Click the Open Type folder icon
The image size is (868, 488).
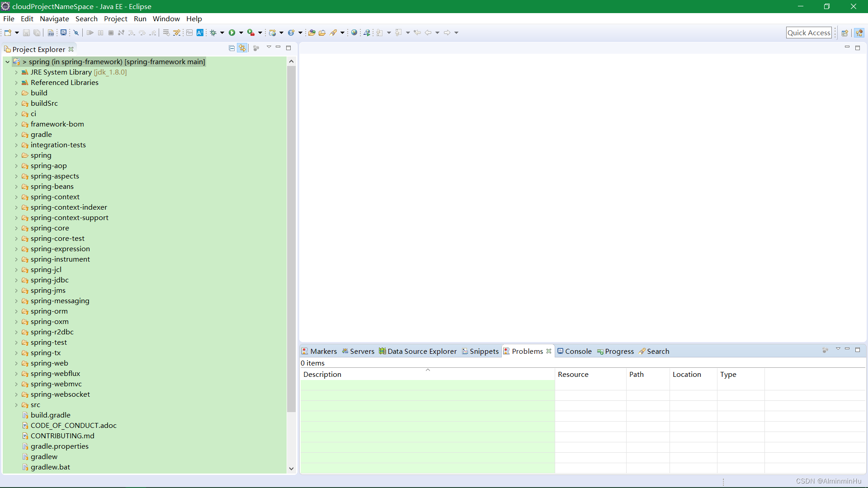click(311, 33)
